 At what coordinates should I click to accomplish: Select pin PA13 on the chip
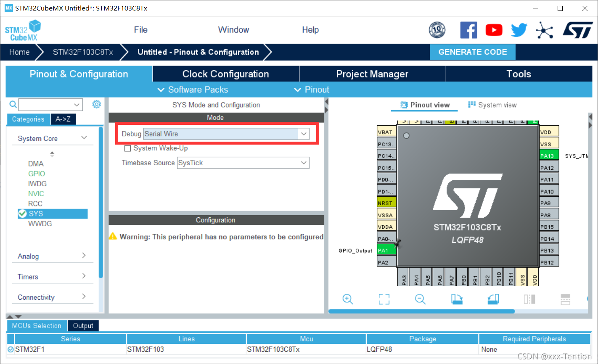[549, 156]
